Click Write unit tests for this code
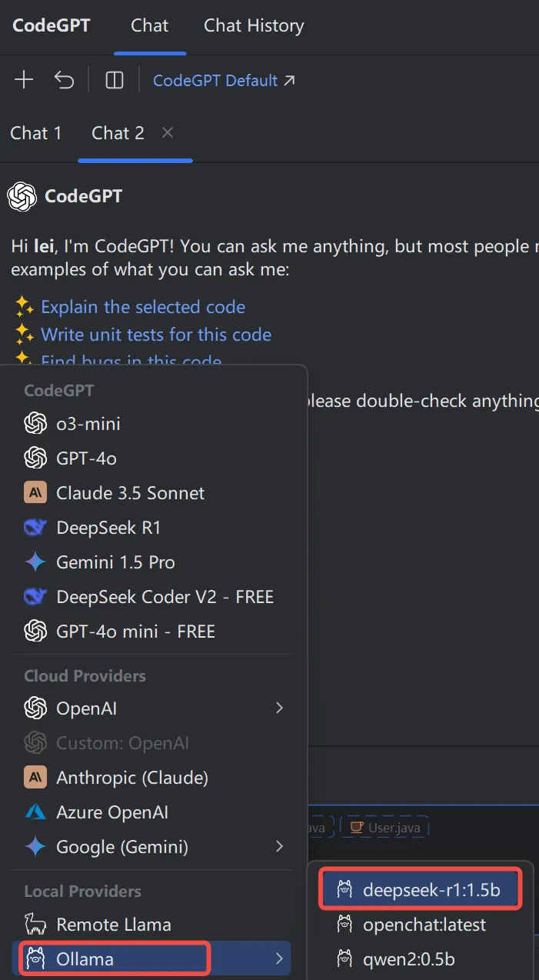539x980 pixels. coord(156,335)
